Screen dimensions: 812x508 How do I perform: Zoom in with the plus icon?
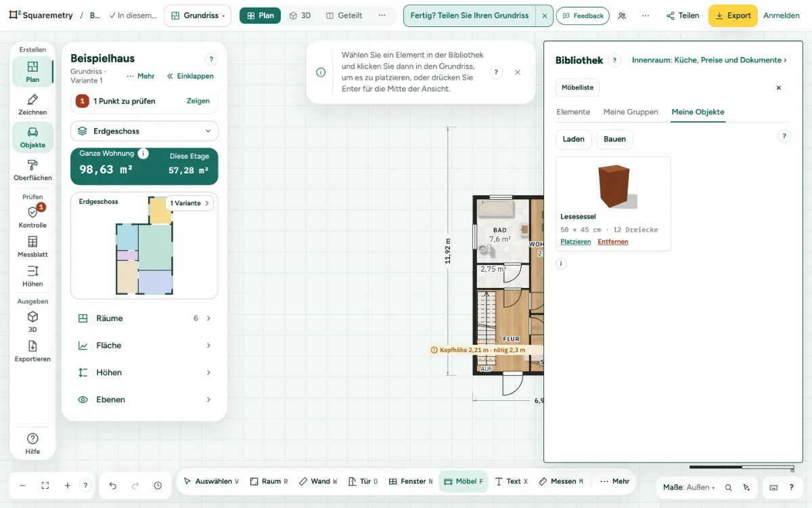click(68, 486)
